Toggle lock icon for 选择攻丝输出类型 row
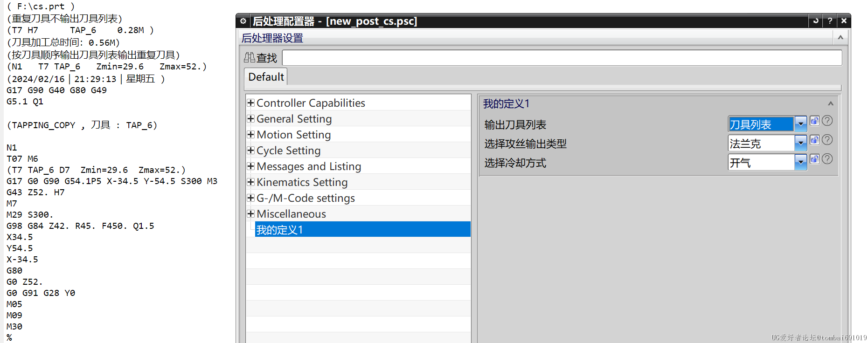868x343 pixels. pos(815,140)
